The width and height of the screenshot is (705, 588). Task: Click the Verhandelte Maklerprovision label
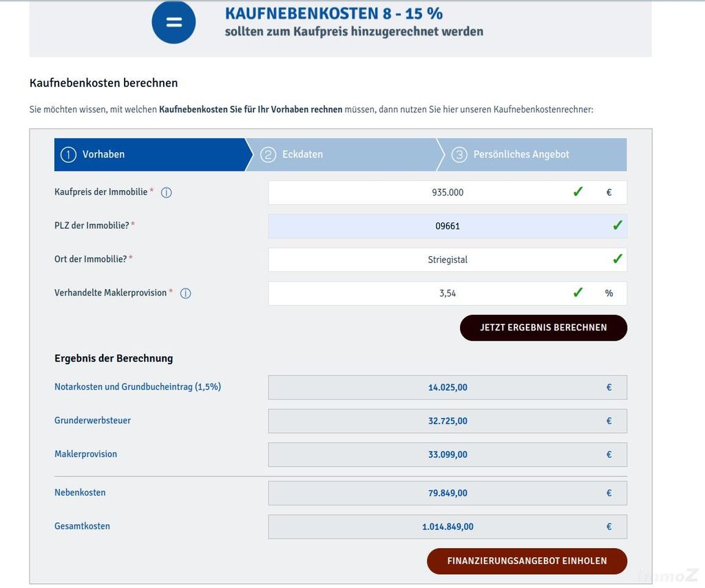click(111, 293)
